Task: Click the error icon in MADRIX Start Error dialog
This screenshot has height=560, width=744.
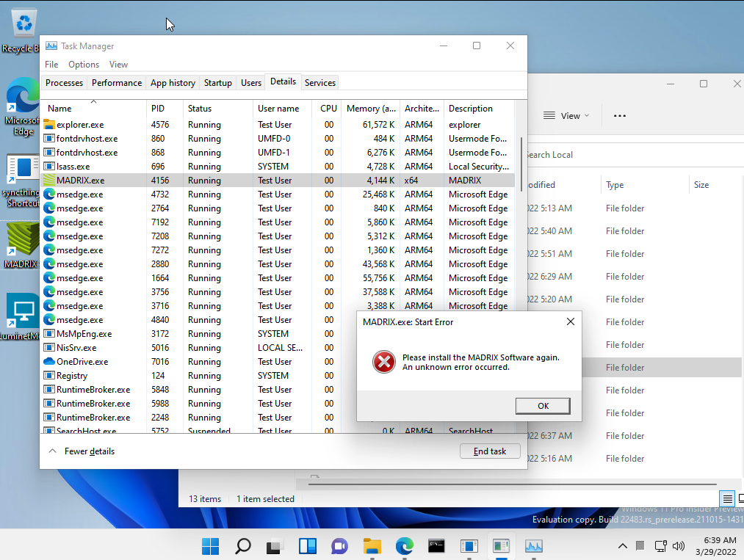Action: coord(384,363)
